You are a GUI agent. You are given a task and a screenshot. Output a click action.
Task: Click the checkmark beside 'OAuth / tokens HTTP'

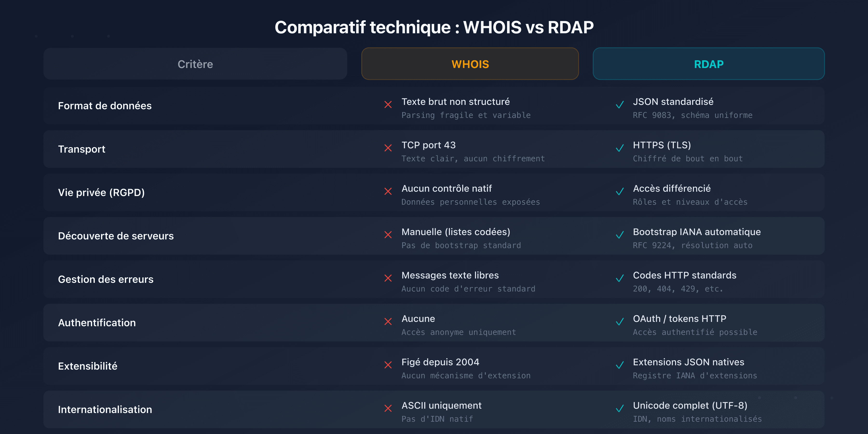[x=619, y=322]
